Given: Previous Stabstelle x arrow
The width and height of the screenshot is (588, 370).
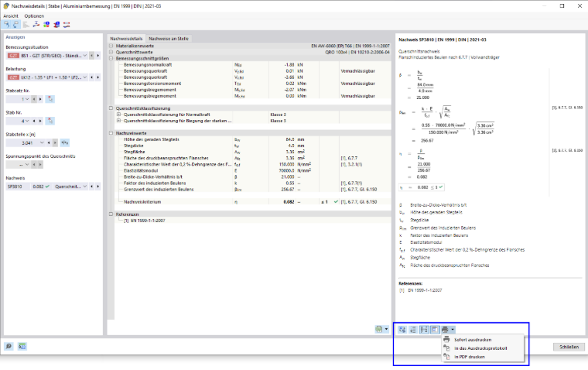Looking at the screenshot, I should (49, 142).
